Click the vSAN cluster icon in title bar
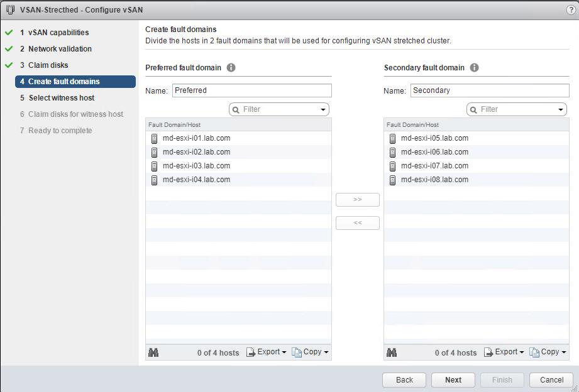This screenshot has width=579, height=392. click(x=10, y=10)
